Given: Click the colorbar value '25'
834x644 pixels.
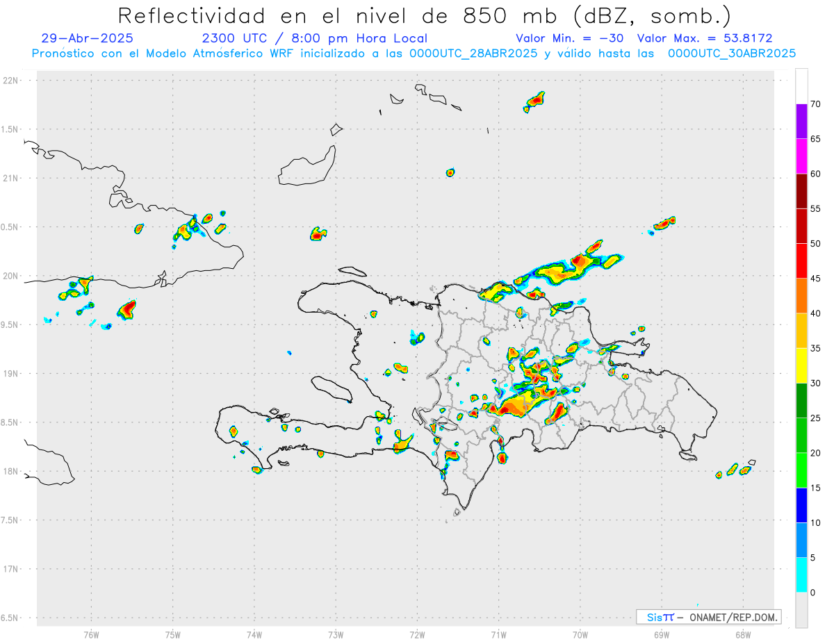Looking at the screenshot, I should click(x=815, y=418).
